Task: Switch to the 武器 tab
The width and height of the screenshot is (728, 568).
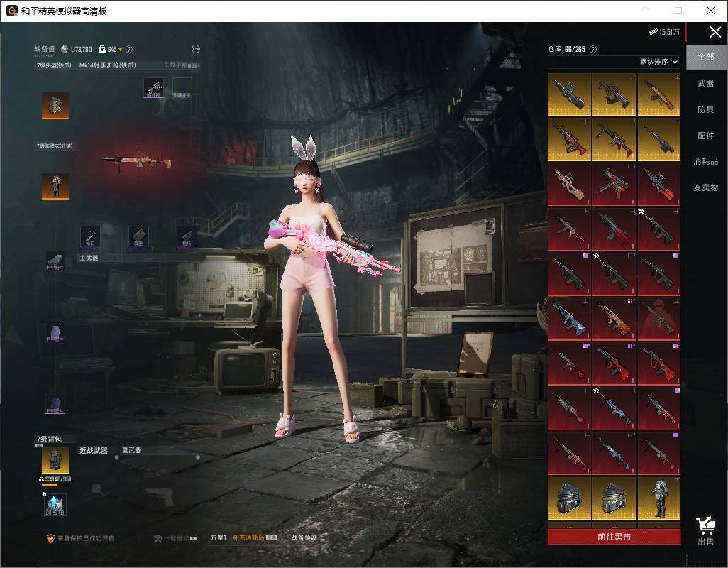Action: tap(706, 83)
